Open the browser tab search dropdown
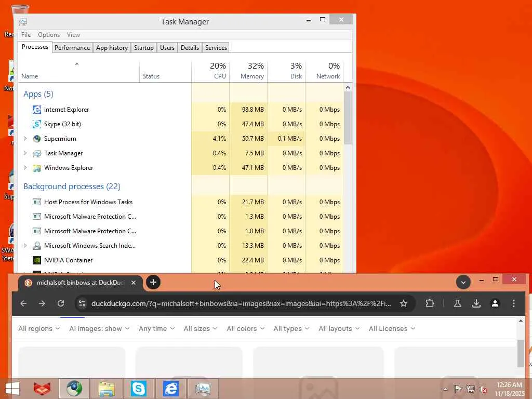 click(463, 282)
